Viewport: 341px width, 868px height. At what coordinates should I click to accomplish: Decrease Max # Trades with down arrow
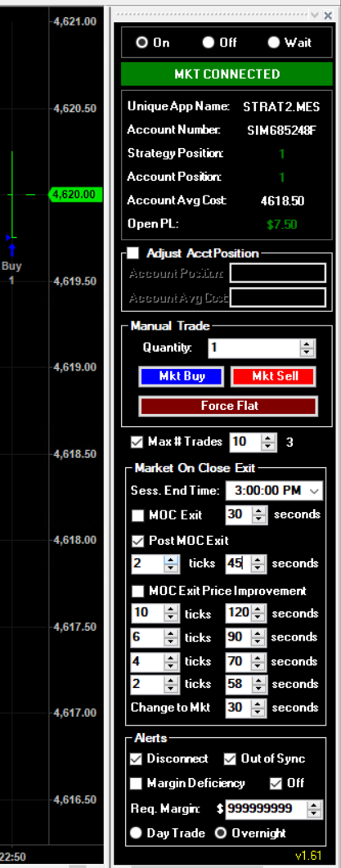click(x=268, y=446)
